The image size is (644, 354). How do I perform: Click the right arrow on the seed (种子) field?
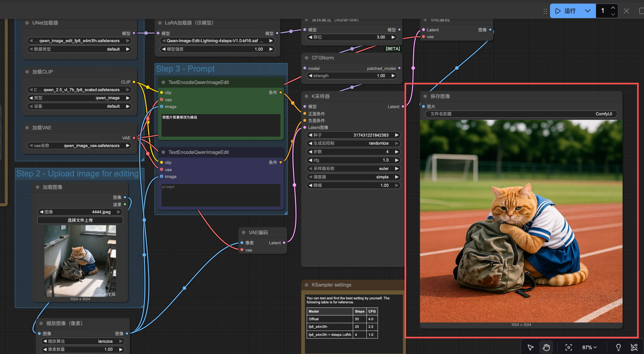tap(397, 135)
